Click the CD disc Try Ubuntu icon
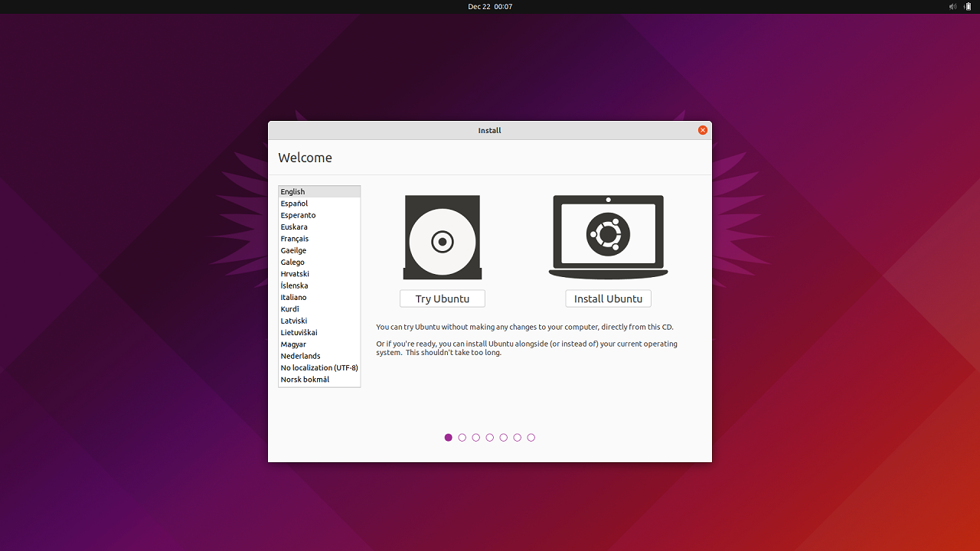The width and height of the screenshot is (980, 551). coord(443,237)
